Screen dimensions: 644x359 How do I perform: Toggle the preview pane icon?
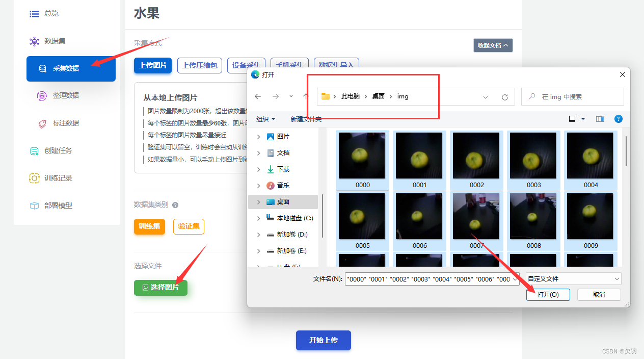[600, 119]
